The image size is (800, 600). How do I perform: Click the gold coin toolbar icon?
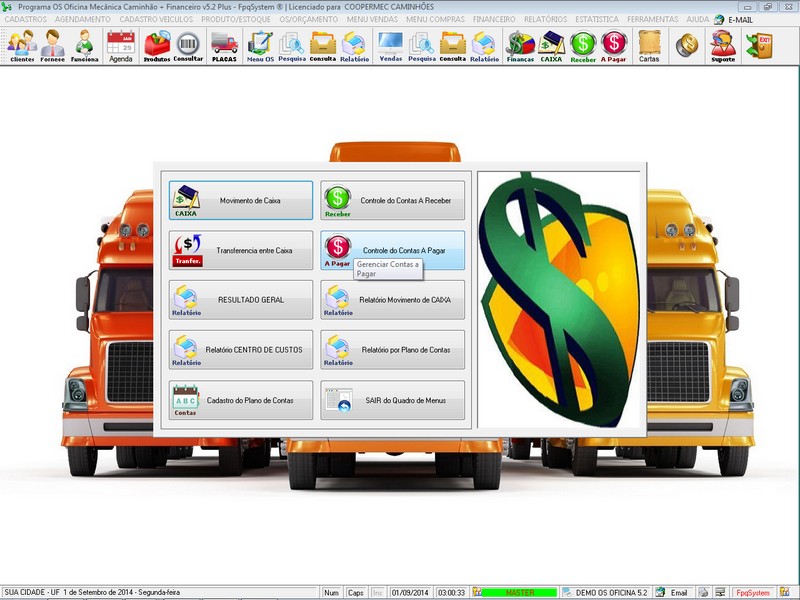[x=687, y=45]
